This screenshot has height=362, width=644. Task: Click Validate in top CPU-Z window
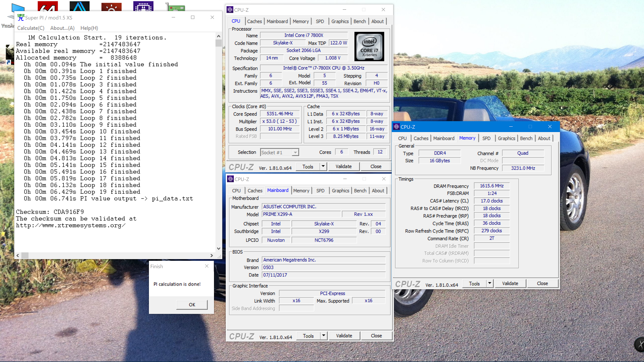click(x=343, y=166)
